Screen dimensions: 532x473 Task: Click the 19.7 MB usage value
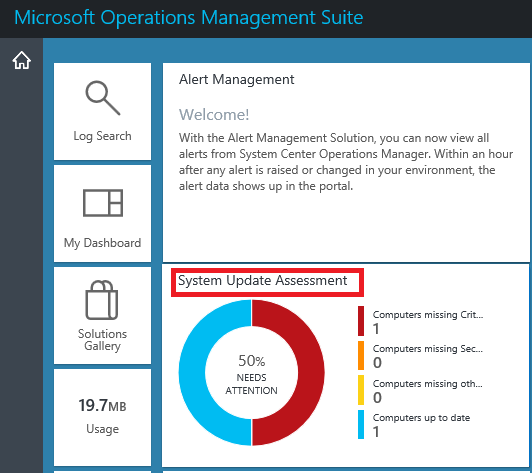coord(102,405)
